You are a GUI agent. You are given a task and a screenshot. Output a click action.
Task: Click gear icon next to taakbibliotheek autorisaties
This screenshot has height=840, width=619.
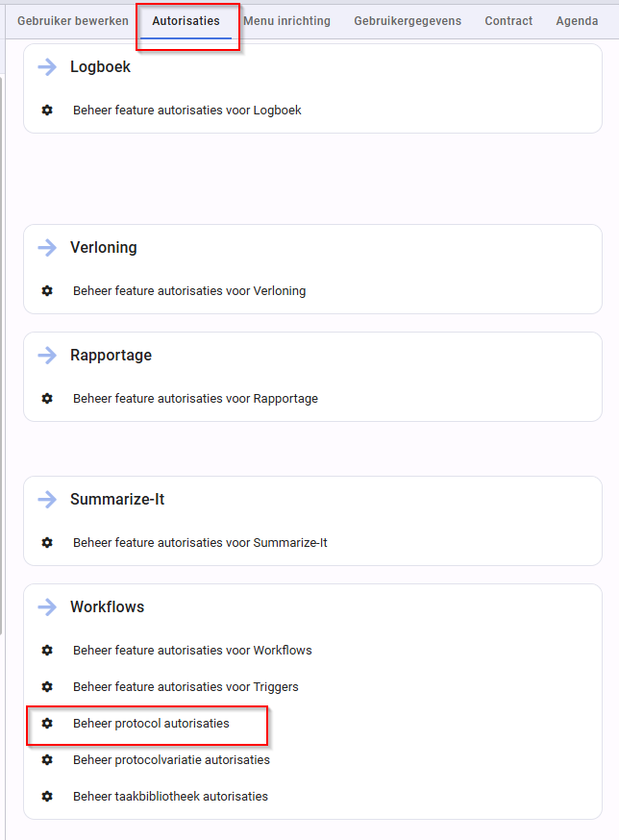point(47,796)
